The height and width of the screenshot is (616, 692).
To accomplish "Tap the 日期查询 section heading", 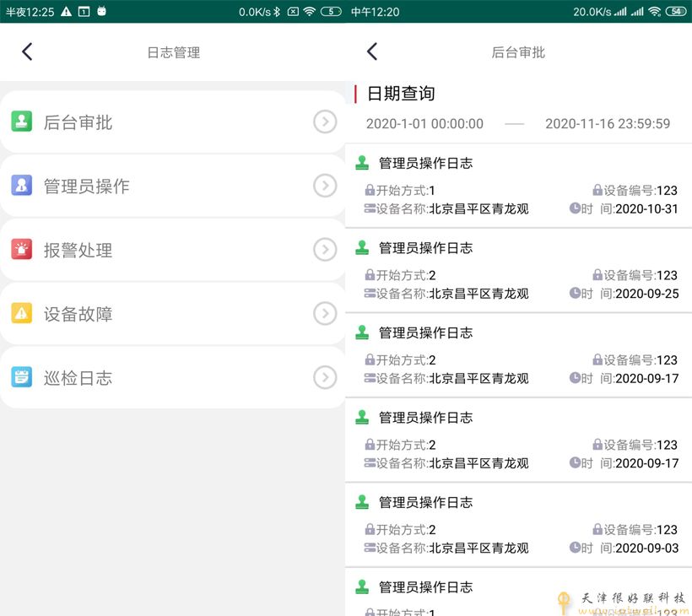I will [401, 94].
